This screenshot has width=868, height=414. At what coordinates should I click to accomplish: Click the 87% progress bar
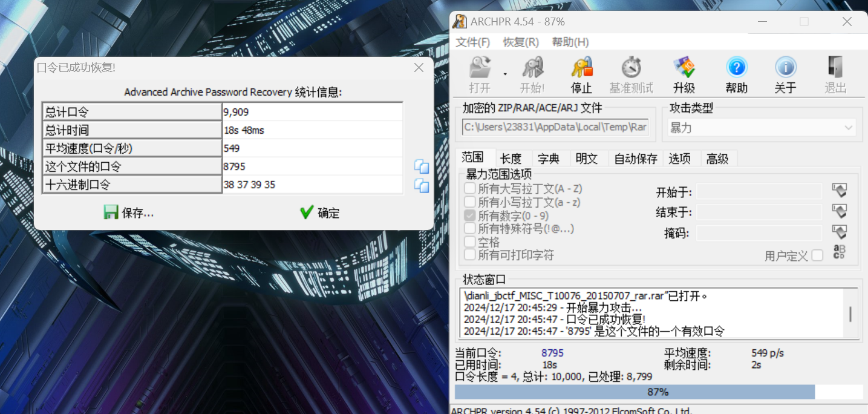point(659,392)
